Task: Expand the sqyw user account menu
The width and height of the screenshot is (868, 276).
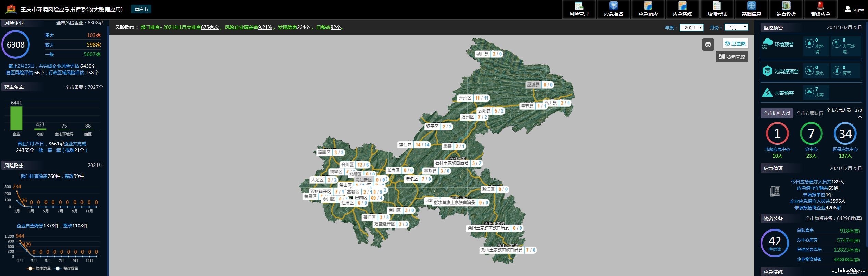Action: [x=854, y=10]
